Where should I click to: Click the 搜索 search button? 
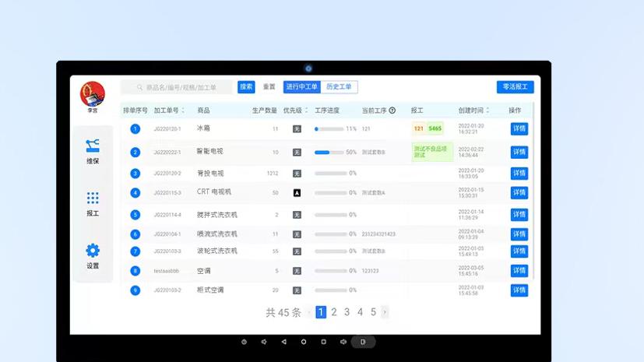pos(246,87)
